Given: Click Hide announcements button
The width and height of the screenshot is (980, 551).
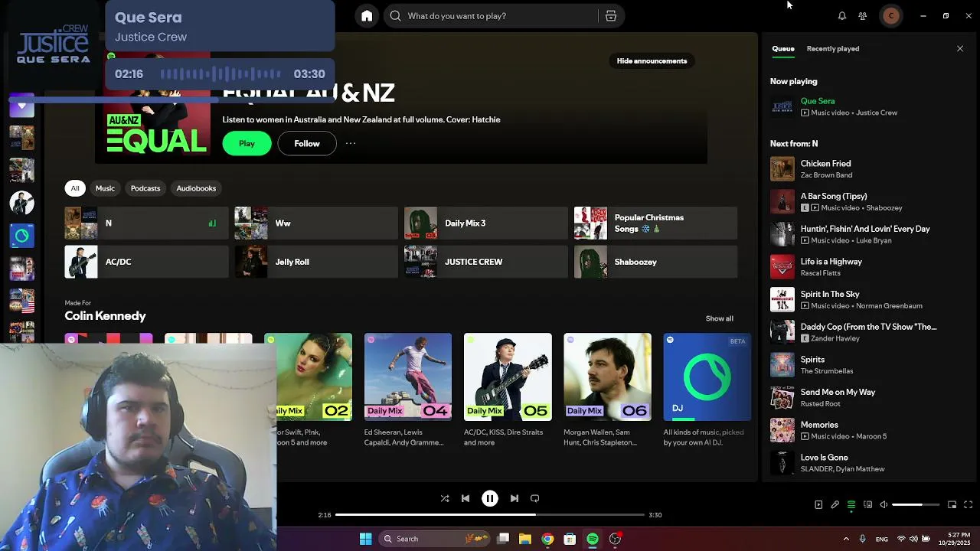Looking at the screenshot, I should (652, 61).
